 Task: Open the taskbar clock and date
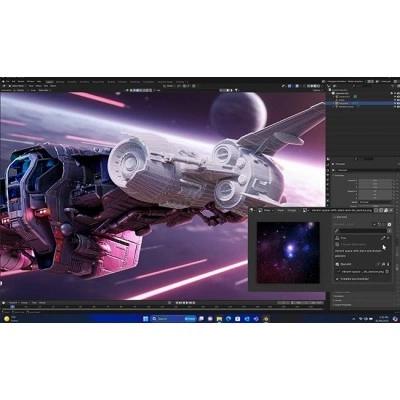[x=382, y=319]
